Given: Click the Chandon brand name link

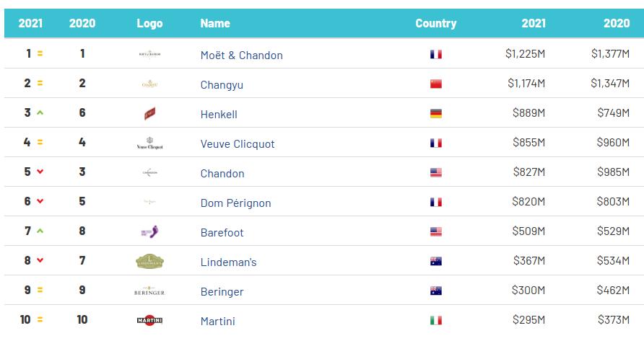Looking at the screenshot, I should click(222, 174).
